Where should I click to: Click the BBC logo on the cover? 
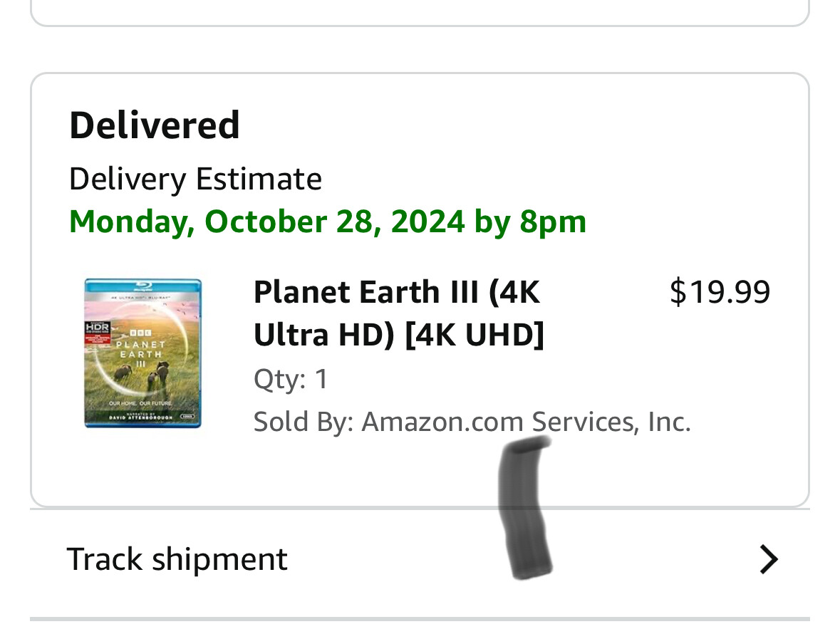(140, 333)
